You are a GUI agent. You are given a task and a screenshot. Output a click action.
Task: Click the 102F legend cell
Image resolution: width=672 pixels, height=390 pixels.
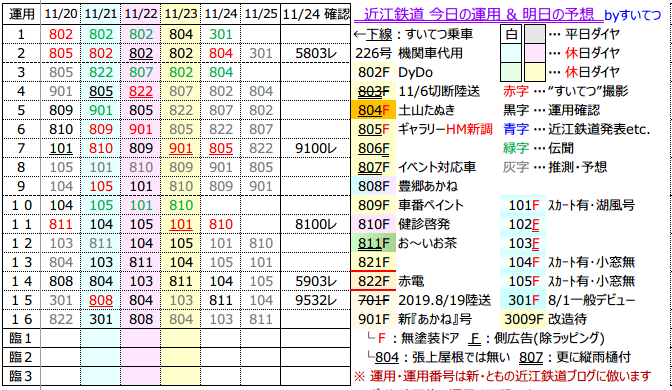[523, 224]
